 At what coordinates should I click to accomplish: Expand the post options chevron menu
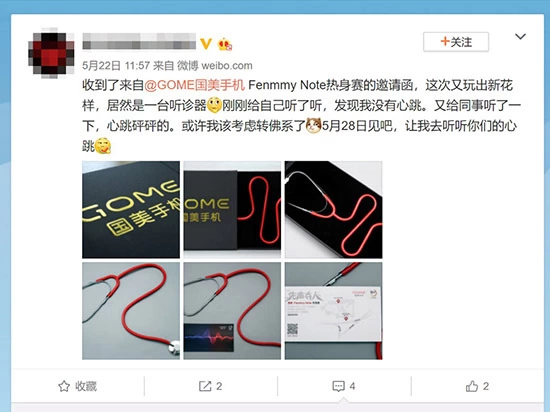click(520, 36)
